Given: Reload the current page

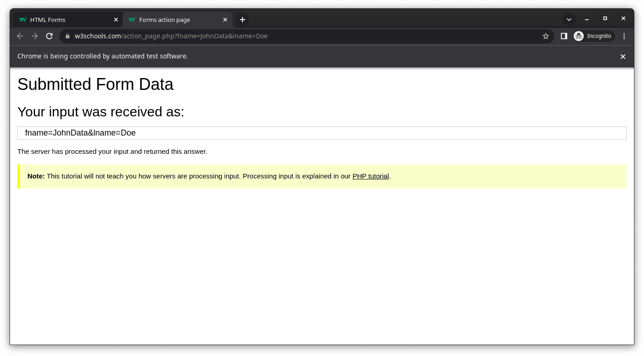Looking at the screenshot, I should [x=49, y=36].
